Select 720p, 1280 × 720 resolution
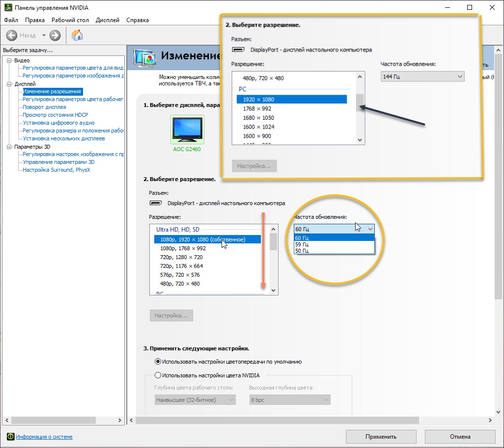The height and width of the screenshot is (448, 504). click(x=181, y=257)
